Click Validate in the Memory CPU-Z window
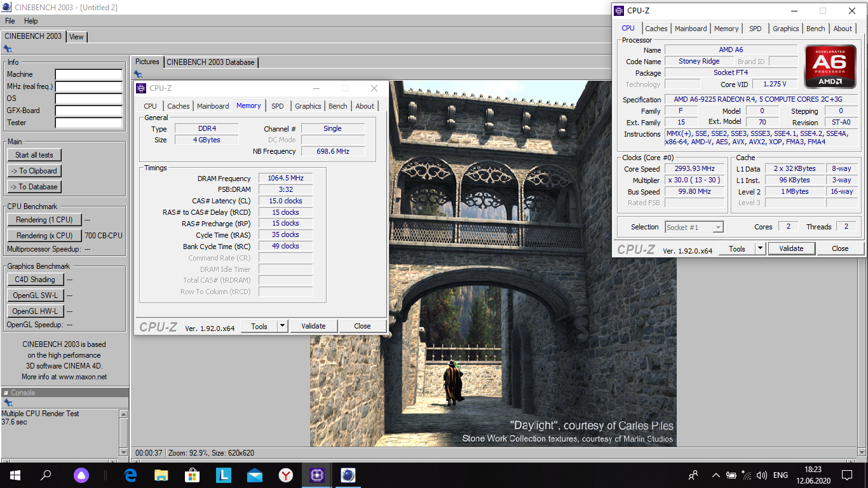Image resolution: width=868 pixels, height=488 pixels. tap(314, 326)
